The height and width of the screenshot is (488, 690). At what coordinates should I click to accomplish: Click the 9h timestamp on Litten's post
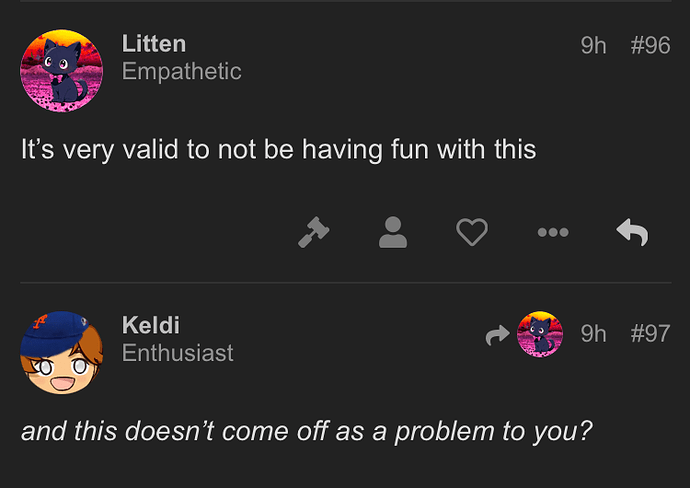click(594, 45)
